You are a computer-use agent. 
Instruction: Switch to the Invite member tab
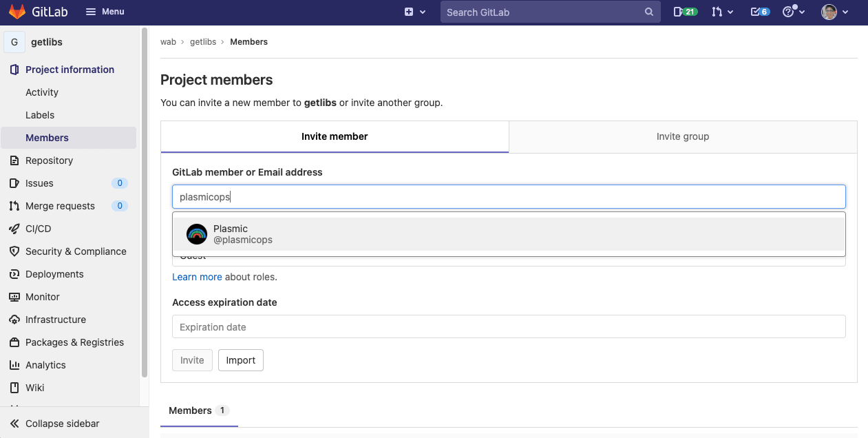click(335, 137)
